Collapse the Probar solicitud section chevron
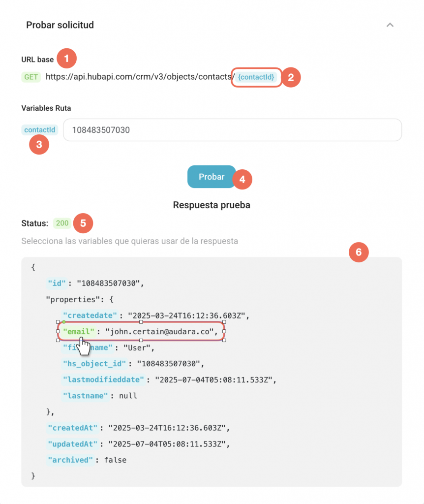Screen dimensions: 424x504 point(390,25)
